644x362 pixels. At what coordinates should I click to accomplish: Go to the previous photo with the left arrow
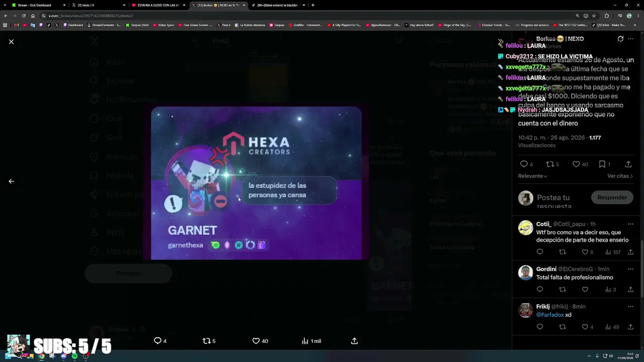pos(11,181)
